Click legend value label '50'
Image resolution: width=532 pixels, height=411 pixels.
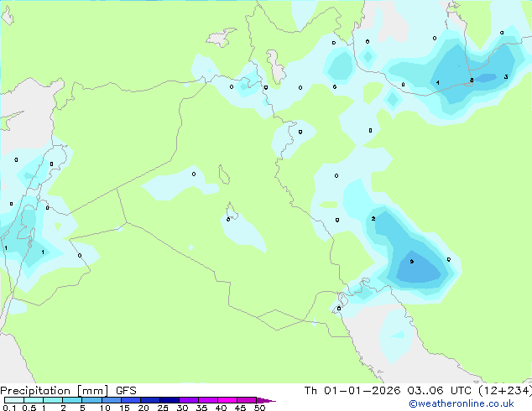(259, 408)
